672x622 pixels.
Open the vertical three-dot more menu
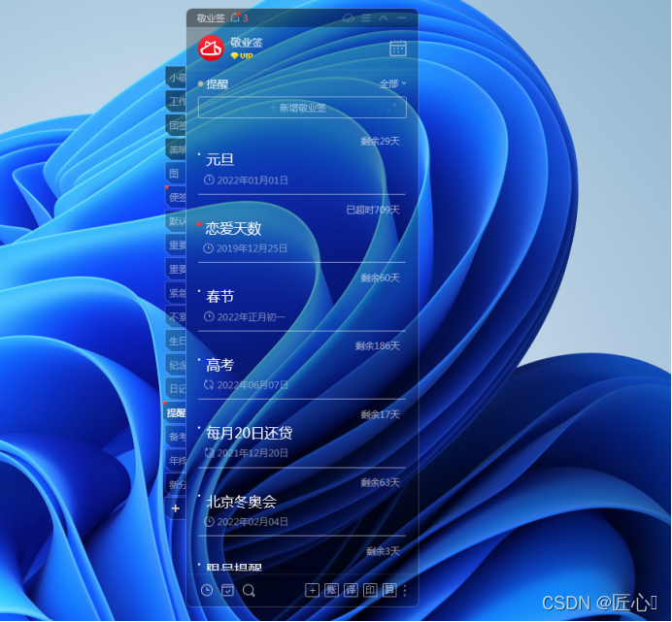click(x=405, y=590)
